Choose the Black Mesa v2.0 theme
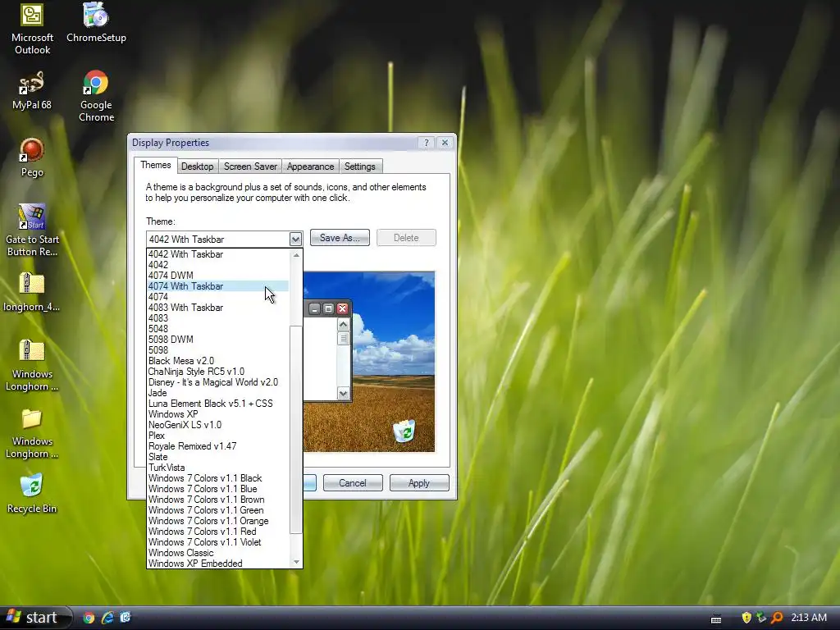The height and width of the screenshot is (630, 840). pyautogui.click(x=218, y=361)
